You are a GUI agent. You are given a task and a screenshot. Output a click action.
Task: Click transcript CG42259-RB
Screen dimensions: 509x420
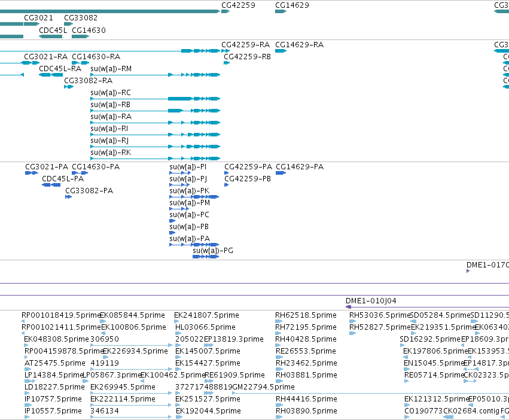click(x=247, y=56)
